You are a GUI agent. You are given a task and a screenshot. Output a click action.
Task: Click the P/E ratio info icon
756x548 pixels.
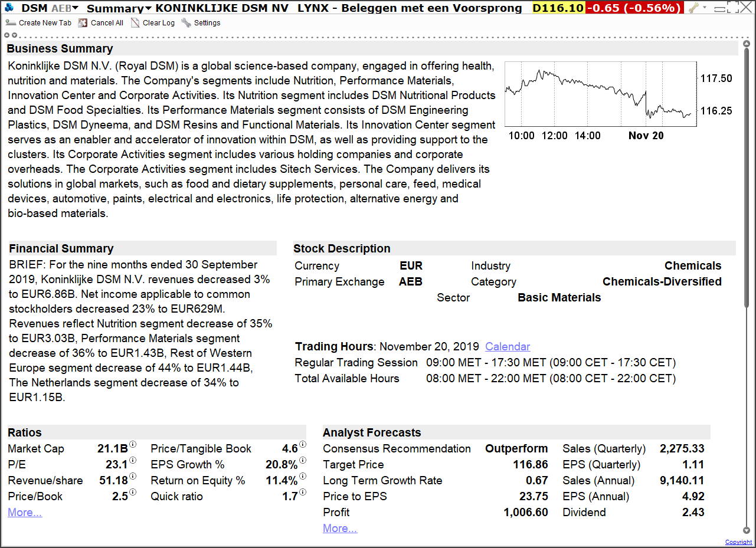[133, 460]
